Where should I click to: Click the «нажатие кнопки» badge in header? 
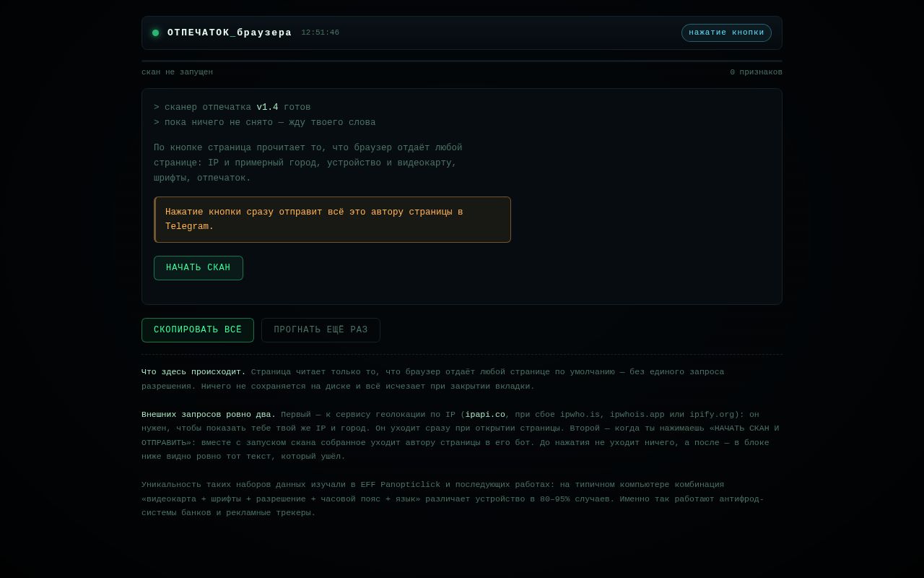pyautogui.click(x=726, y=33)
